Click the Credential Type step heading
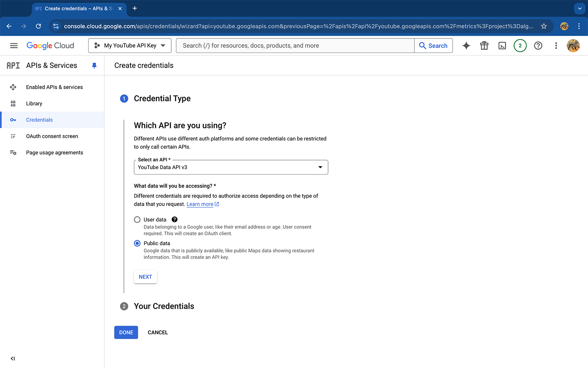The width and height of the screenshot is (588, 368). pos(162,98)
